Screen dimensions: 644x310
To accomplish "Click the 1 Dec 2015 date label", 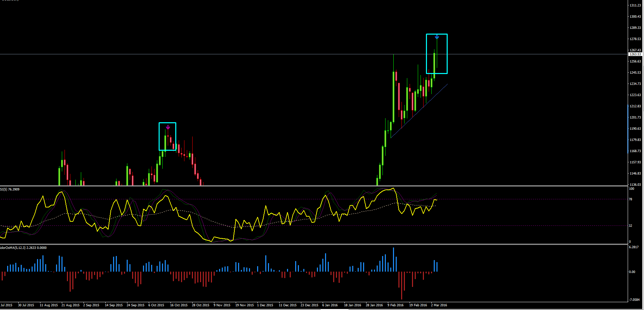I will [x=265, y=305].
